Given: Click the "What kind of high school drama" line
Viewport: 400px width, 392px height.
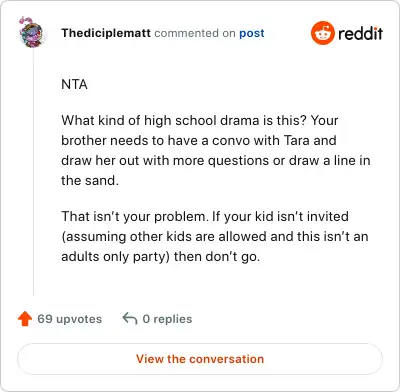Looking at the screenshot, I should [200, 120].
